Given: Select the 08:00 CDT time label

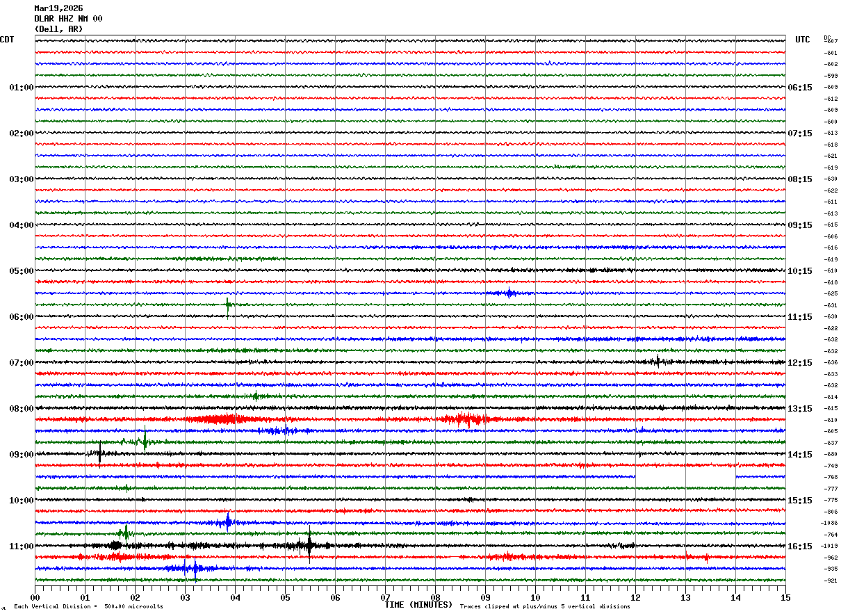Looking at the screenshot, I should pyautogui.click(x=22, y=409).
